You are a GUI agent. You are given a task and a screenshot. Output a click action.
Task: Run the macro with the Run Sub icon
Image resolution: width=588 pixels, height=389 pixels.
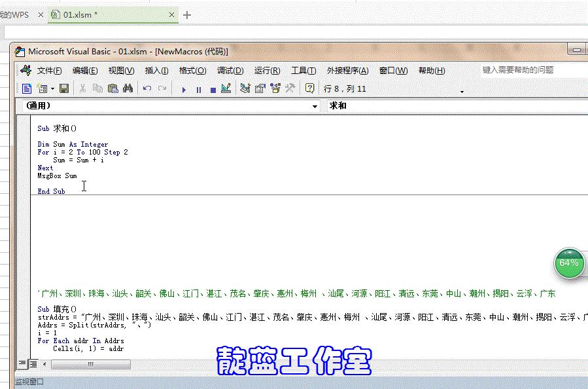pyautogui.click(x=183, y=88)
